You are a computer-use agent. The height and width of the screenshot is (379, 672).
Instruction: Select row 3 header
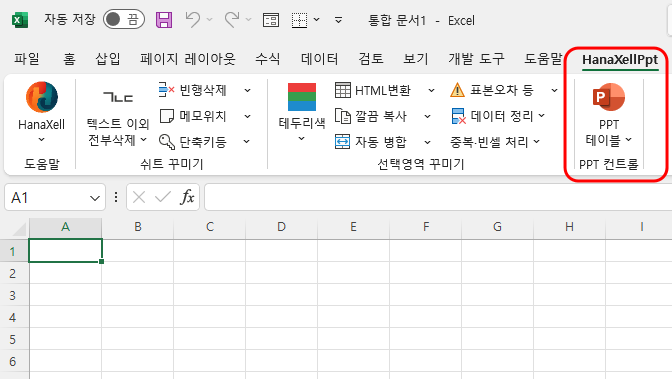click(x=14, y=295)
